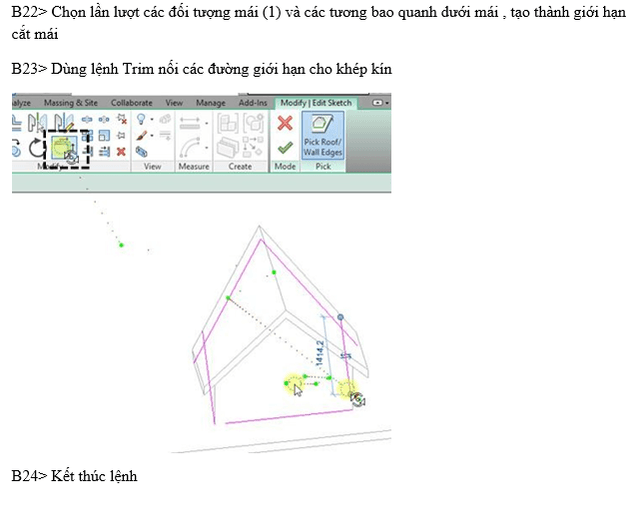Choose the Split Element tool
Screen dimensions: 640x511
point(87,120)
